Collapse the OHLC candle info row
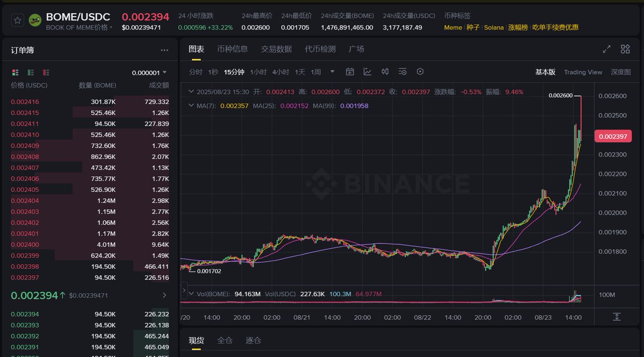This screenshot has width=644, height=357. tap(191, 92)
